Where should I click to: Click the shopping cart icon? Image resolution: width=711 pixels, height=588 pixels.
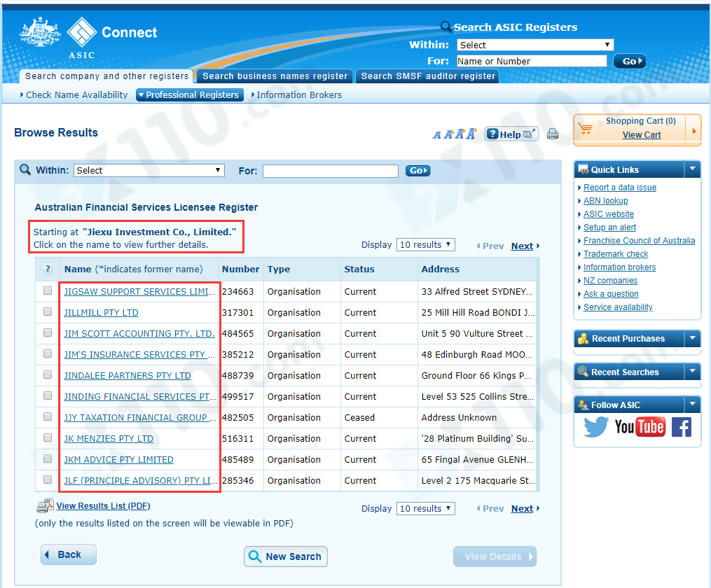tap(586, 129)
